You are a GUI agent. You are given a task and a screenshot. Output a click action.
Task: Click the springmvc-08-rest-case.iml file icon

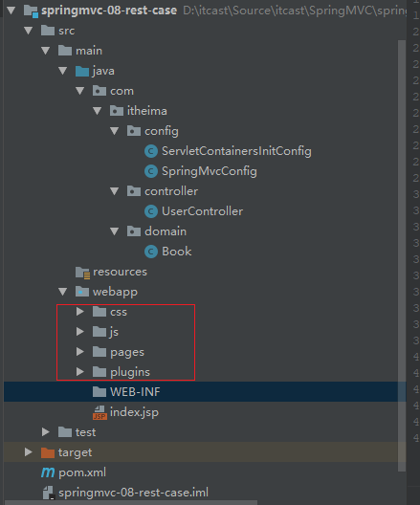click(49, 493)
